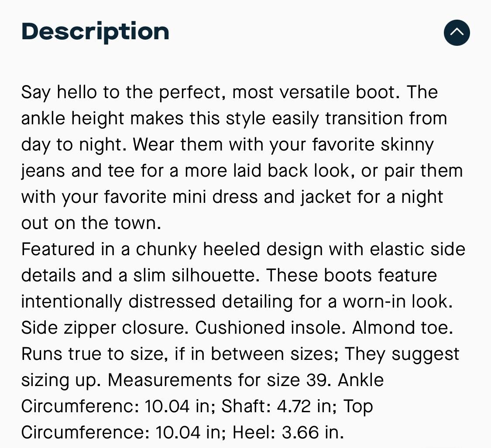Image resolution: width=491 pixels, height=448 pixels.
Task: Click the text 'Almond toe.'
Action: click(402, 328)
